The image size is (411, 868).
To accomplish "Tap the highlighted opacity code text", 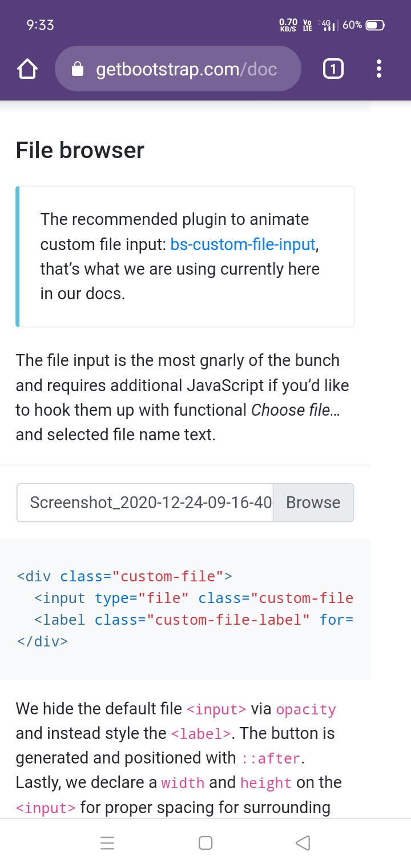I will pyautogui.click(x=307, y=709).
